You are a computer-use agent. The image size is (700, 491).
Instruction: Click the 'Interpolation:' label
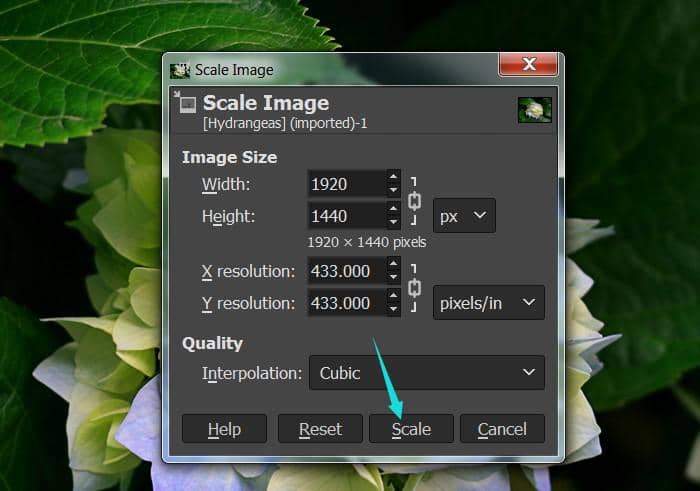tap(252, 373)
